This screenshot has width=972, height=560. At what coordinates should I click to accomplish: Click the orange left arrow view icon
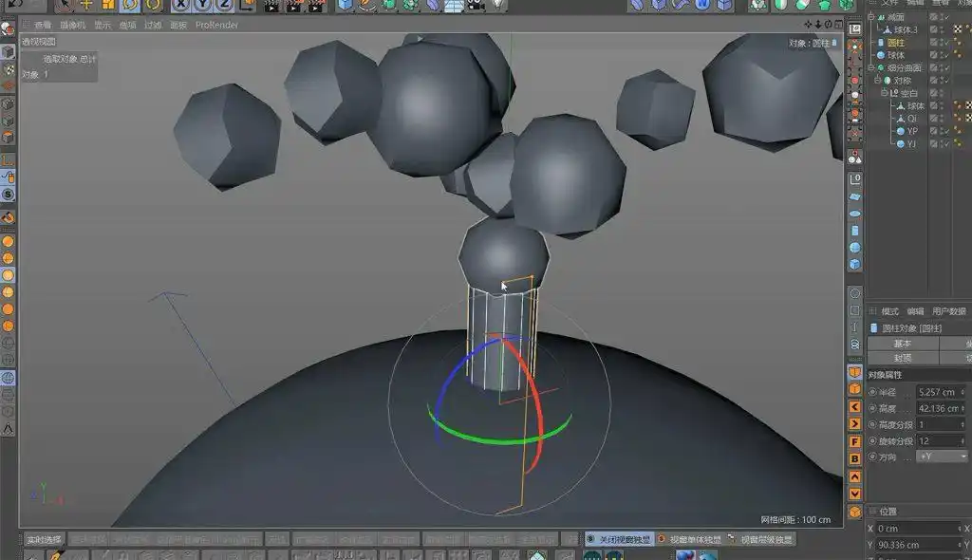click(855, 407)
